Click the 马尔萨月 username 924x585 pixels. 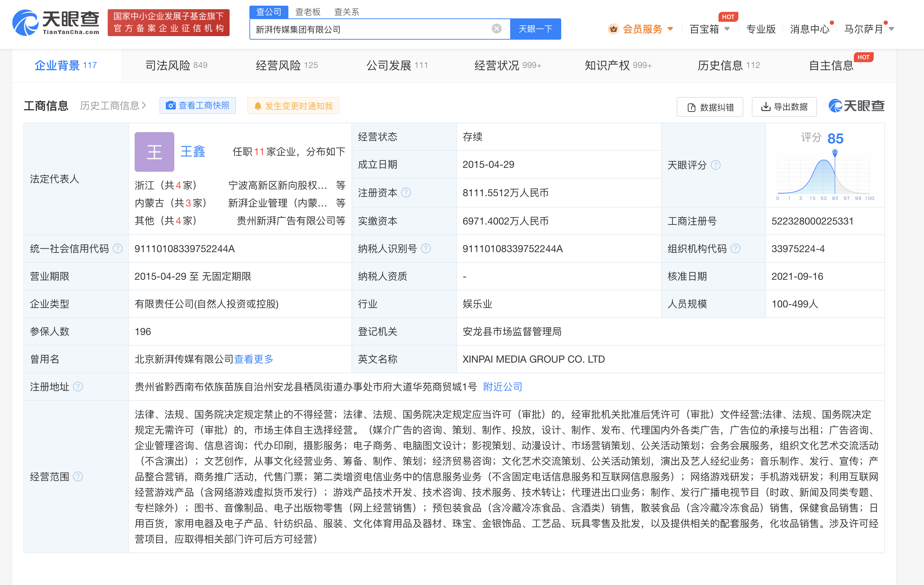pyautogui.click(x=864, y=29)
